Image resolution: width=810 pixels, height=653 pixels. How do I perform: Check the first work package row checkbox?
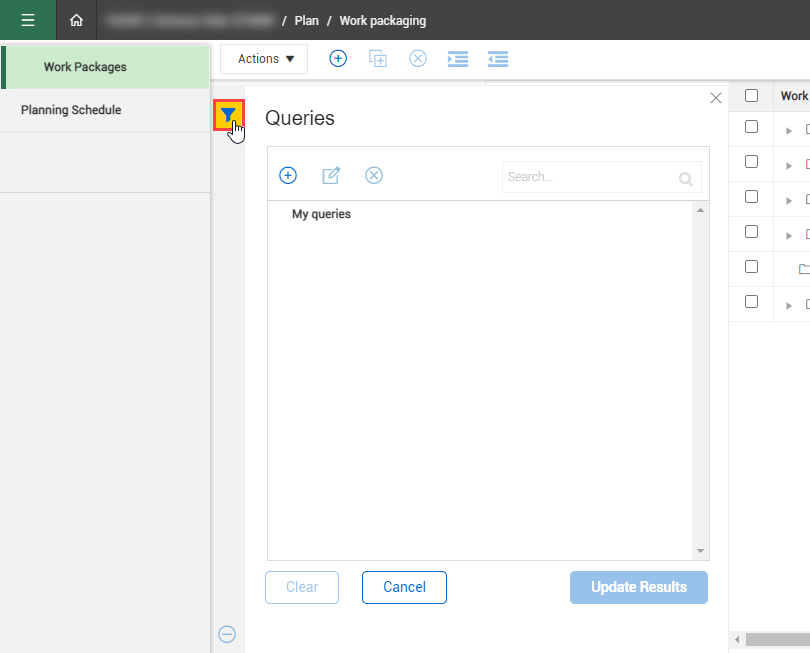point(752,127)
